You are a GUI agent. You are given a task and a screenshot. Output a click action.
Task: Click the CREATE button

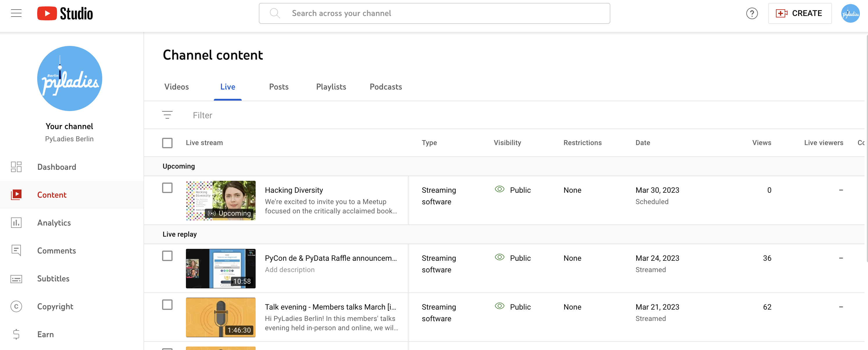pyautogui.click(x=800, y=13)
